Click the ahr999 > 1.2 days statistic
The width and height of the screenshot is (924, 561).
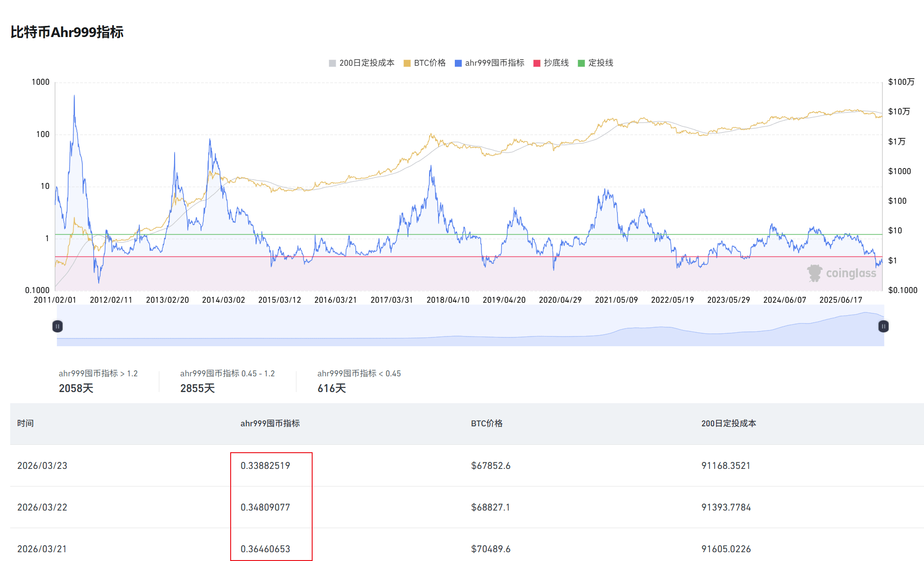pyautogui.click(x=76, y=388)
